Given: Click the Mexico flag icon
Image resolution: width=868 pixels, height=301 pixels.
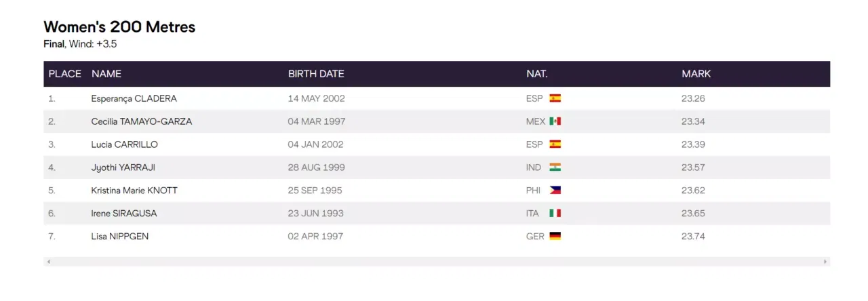Looking at the screenshot, I should click(555, 121).
